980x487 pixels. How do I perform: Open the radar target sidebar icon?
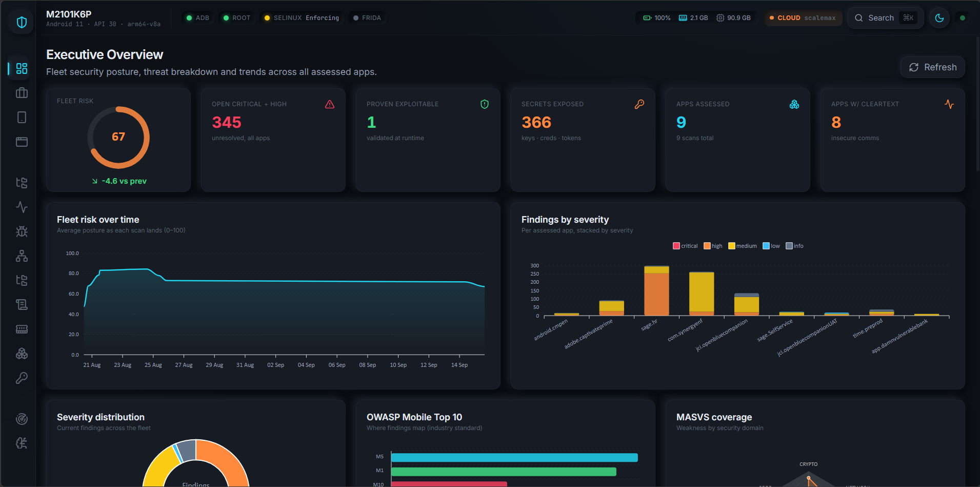[22, 419]
